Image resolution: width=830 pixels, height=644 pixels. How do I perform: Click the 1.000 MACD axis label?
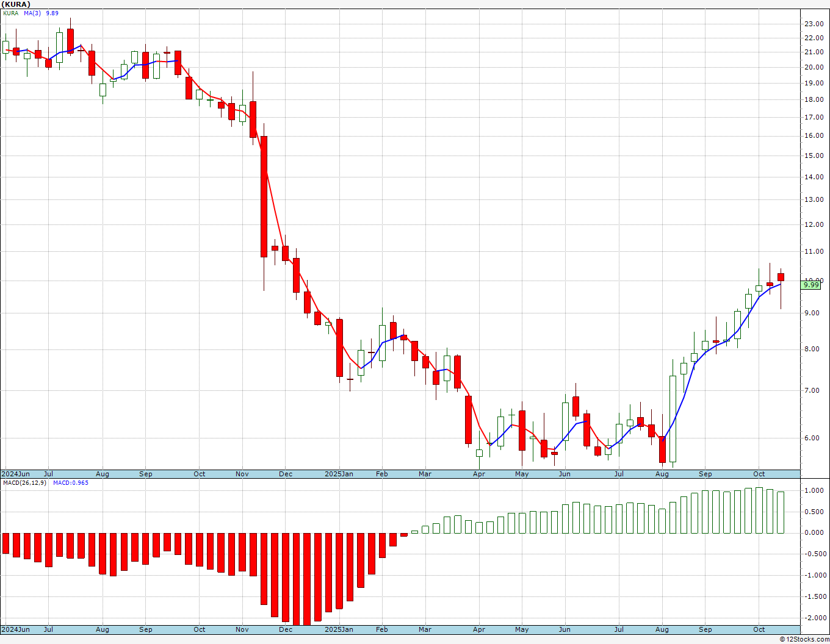814,490
